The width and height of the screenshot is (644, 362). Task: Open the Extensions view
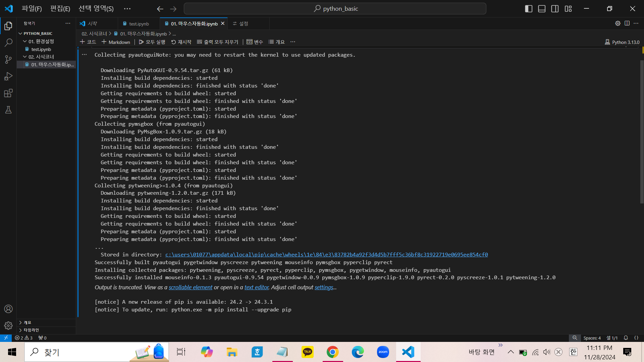8,93
